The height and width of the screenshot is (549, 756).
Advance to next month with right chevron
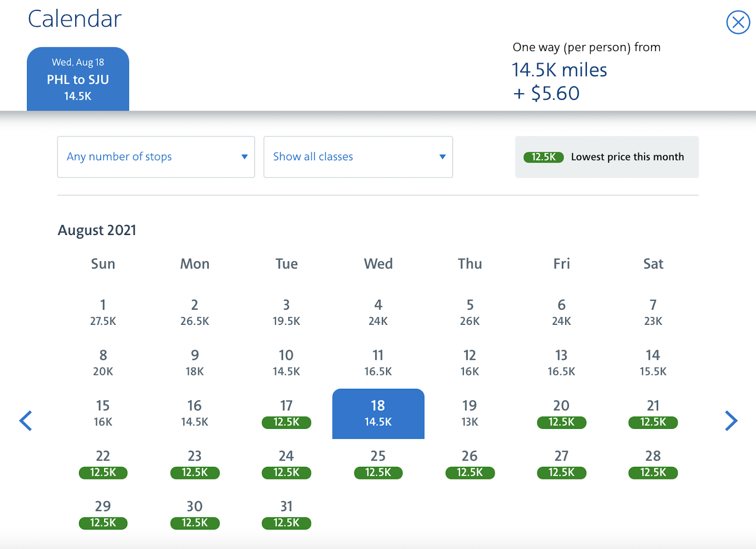(731, 420)
